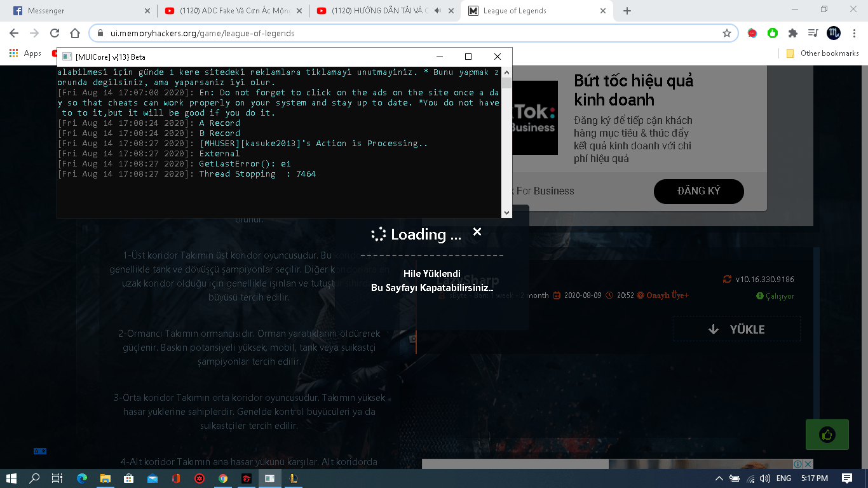Open Task View on the taskbar
The image size is (868, 488).
(57, 478)
